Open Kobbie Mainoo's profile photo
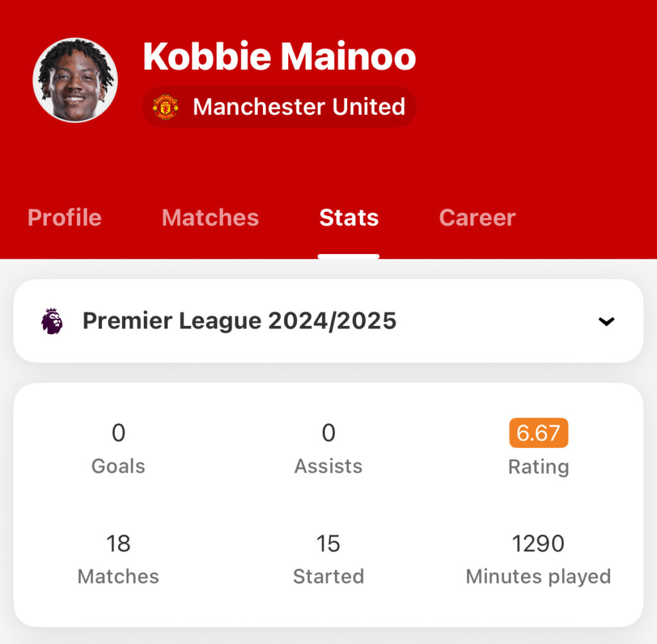 [x=76, y=80]
